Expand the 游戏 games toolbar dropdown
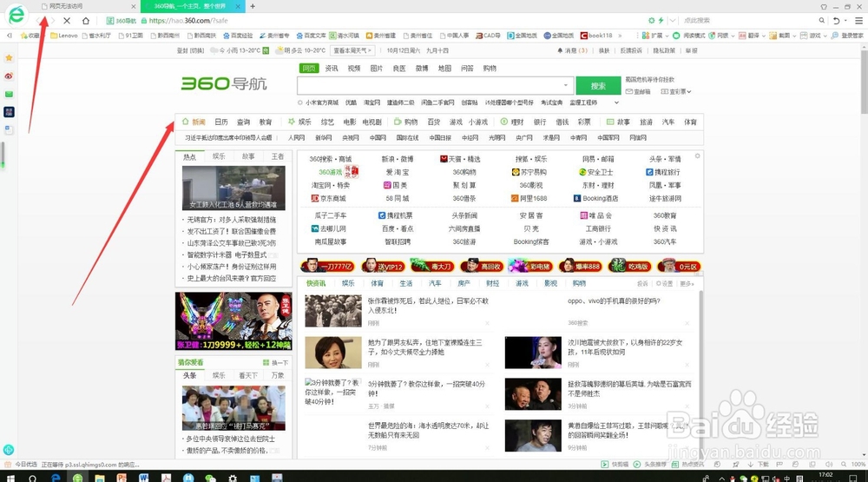 825,36
